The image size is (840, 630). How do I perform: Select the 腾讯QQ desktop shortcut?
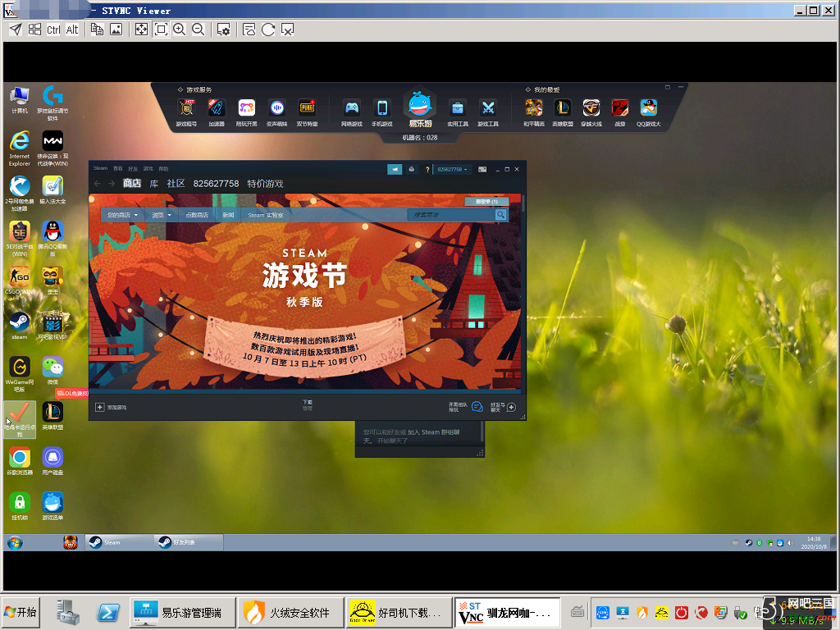pyautogui.click(x=52, y=239)
